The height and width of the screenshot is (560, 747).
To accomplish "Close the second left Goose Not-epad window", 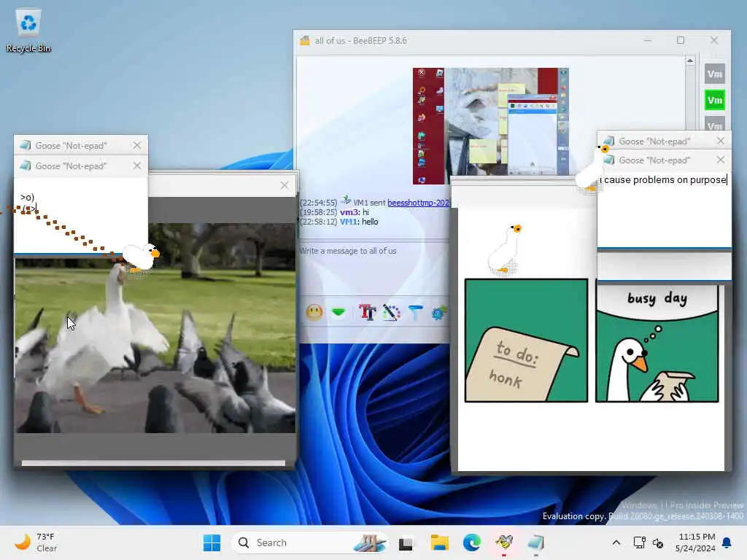I will click(x=137, y=166).
